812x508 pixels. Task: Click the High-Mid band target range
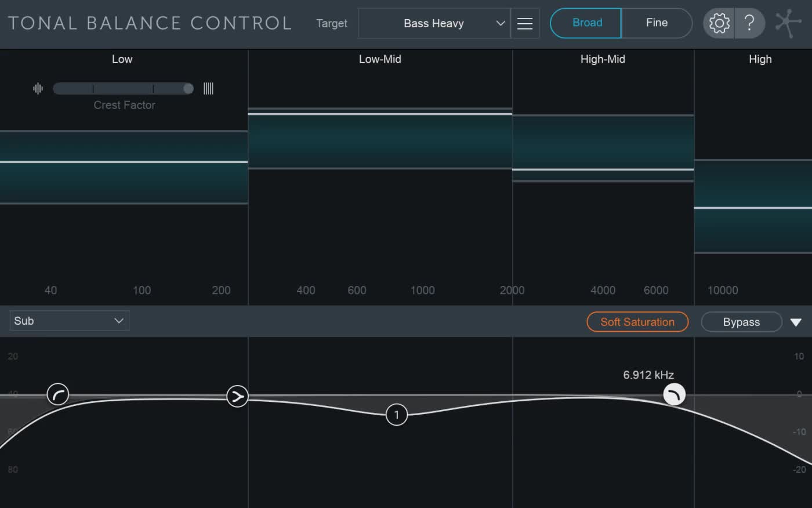603,148
